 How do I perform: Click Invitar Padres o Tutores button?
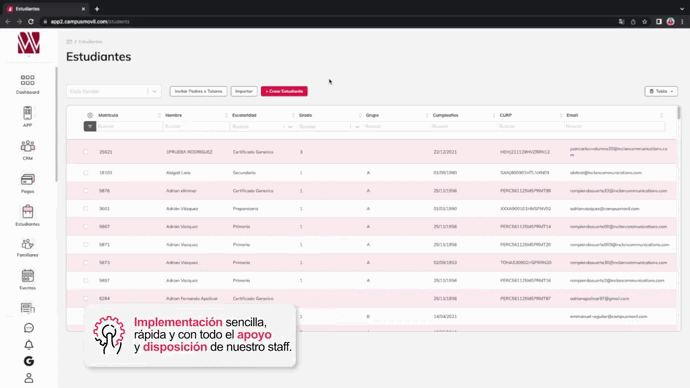[x=198, y=92]
